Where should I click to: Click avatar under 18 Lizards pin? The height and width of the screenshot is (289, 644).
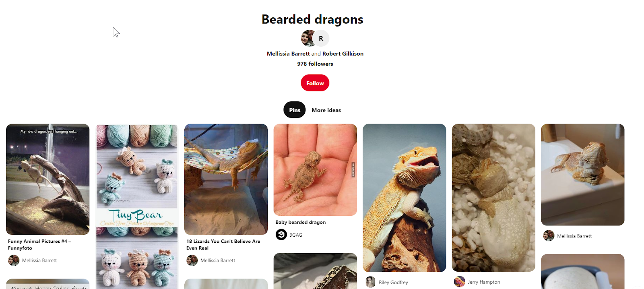click(192, 260)
